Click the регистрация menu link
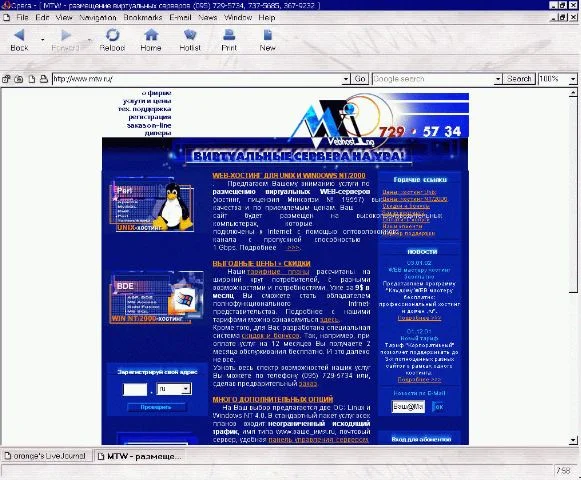The width and height of the screenshot is (581, 480). 150,117
